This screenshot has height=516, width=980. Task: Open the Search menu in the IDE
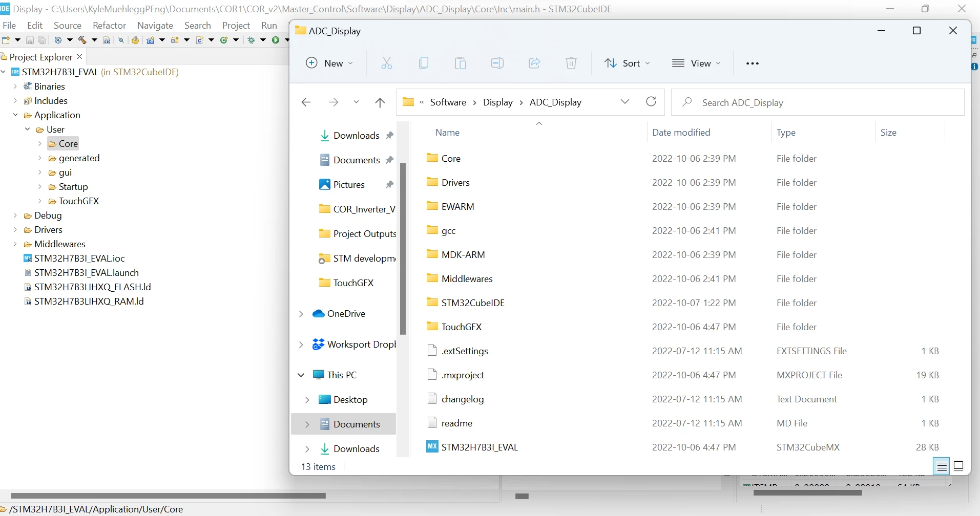198,25
